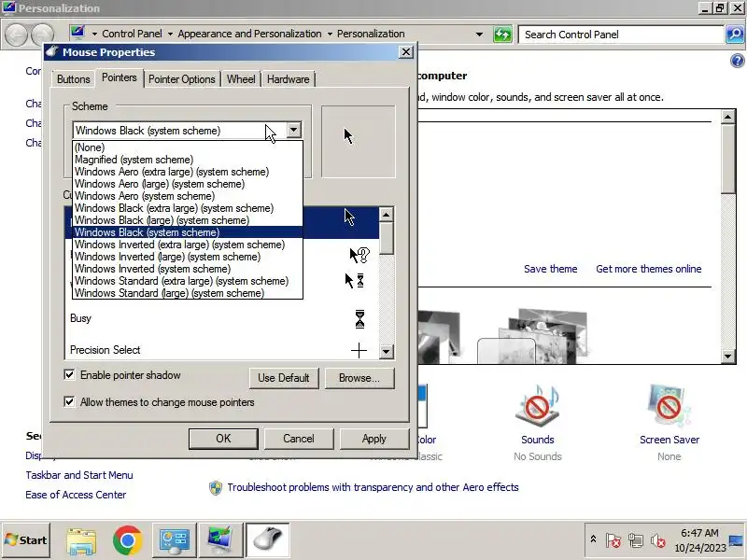
Task: Click themes list scrollbar down arrow
Action: pos(728,356)
